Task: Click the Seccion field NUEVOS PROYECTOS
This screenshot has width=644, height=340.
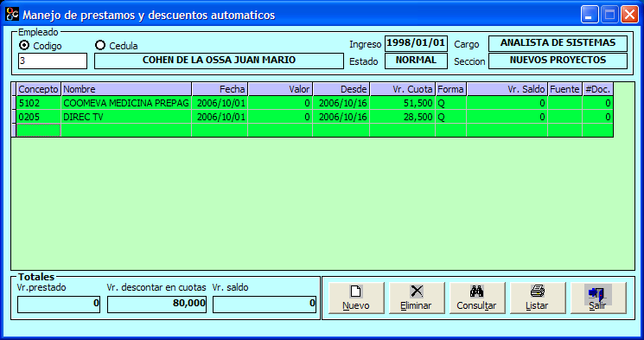Action: [x=558, y=61]
